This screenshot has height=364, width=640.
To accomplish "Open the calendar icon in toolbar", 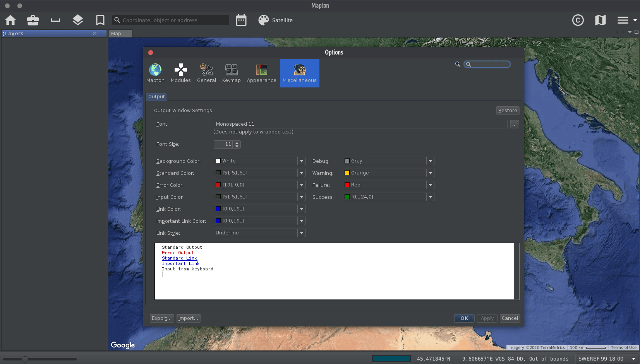I will coord(241,20).
